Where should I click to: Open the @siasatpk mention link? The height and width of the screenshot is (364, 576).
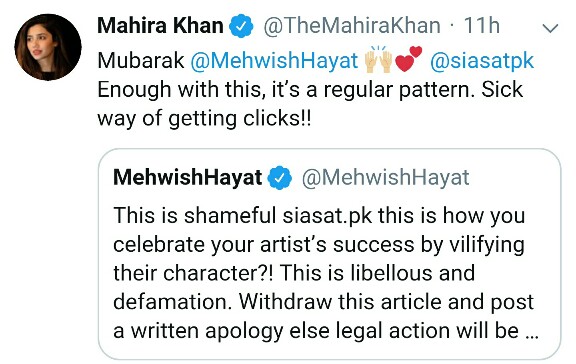(482, 61)
